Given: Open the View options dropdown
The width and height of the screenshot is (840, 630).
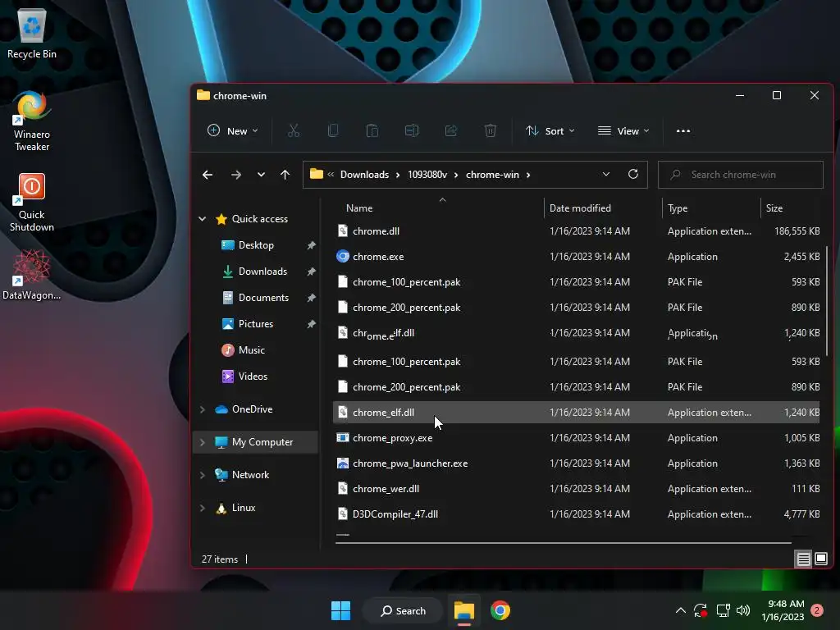Looking at the screenshot, I should tap(623, 130).
